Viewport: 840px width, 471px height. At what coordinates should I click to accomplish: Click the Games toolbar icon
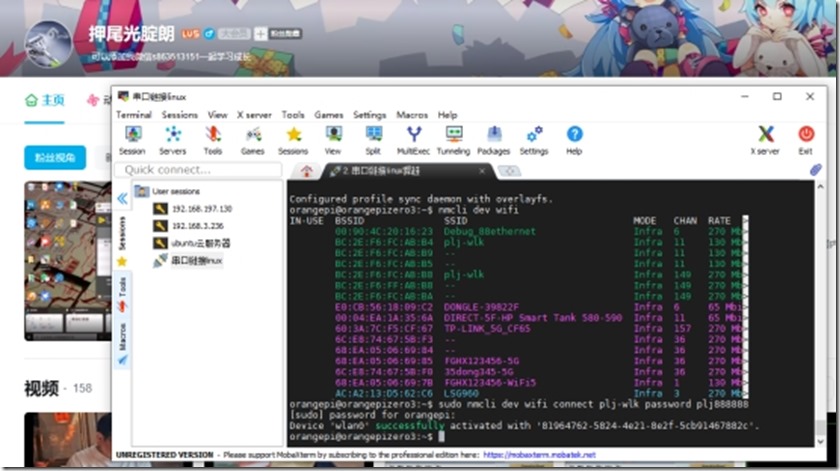point(252,140)
